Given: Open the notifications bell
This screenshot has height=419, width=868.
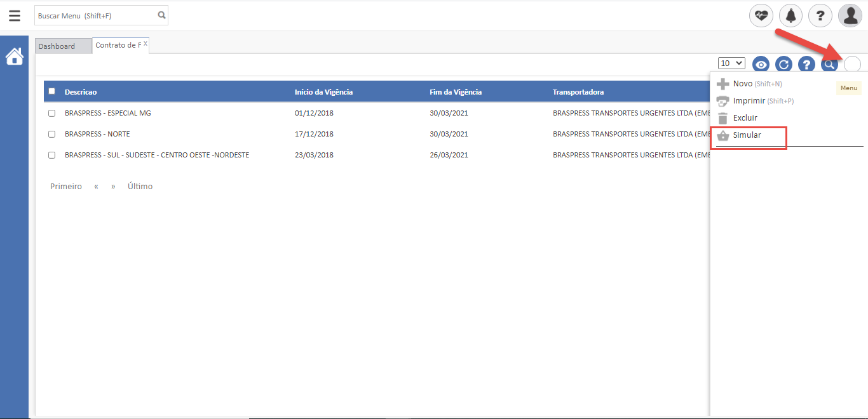Looking at the screenshot, I should (x=790, y=15).
